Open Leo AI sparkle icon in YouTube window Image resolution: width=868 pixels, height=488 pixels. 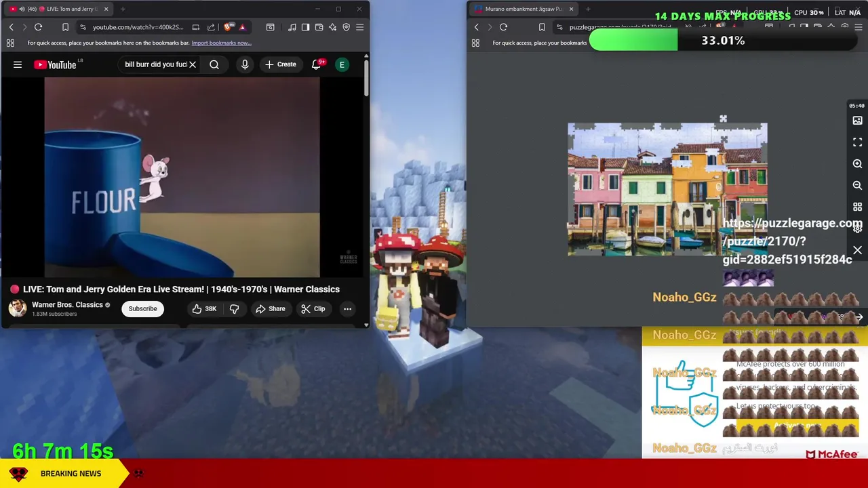click(x=332, y=27)
